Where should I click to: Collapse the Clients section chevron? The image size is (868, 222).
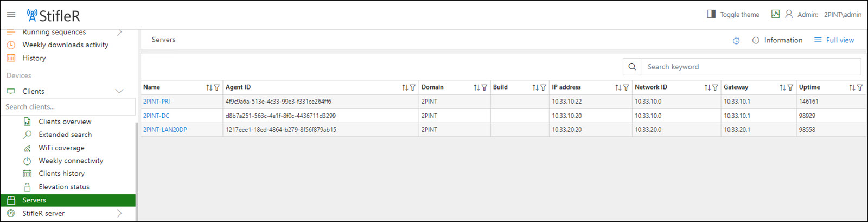[x=119, y=91]
